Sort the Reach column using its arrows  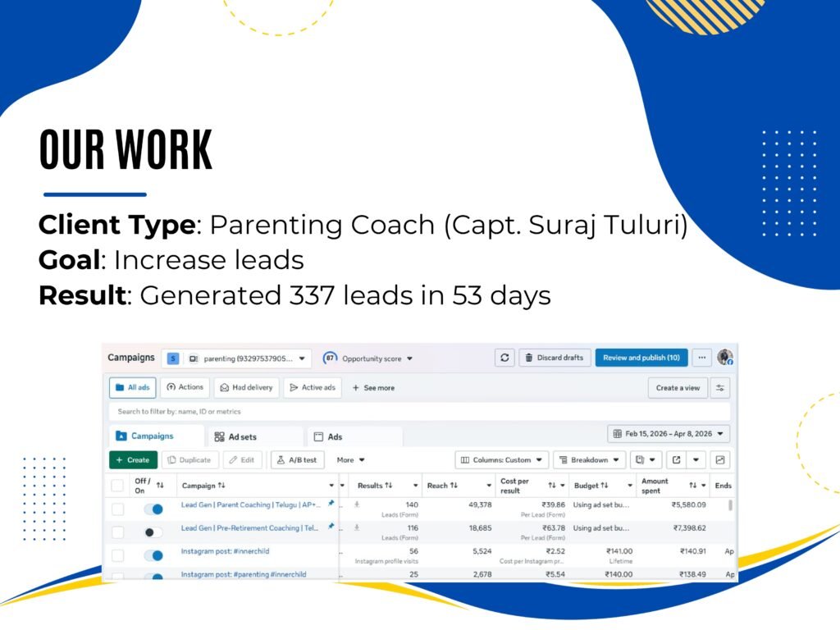pos(454,486)
